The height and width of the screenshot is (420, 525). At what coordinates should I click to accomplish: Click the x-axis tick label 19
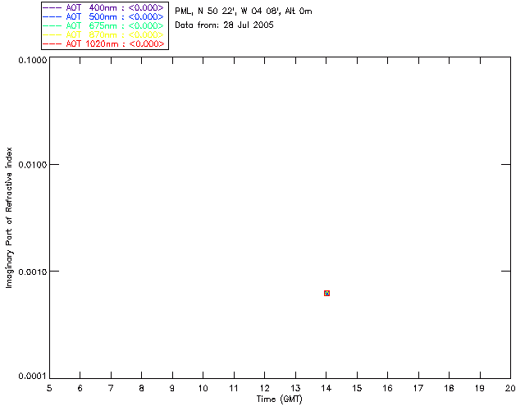pos(480,388)
